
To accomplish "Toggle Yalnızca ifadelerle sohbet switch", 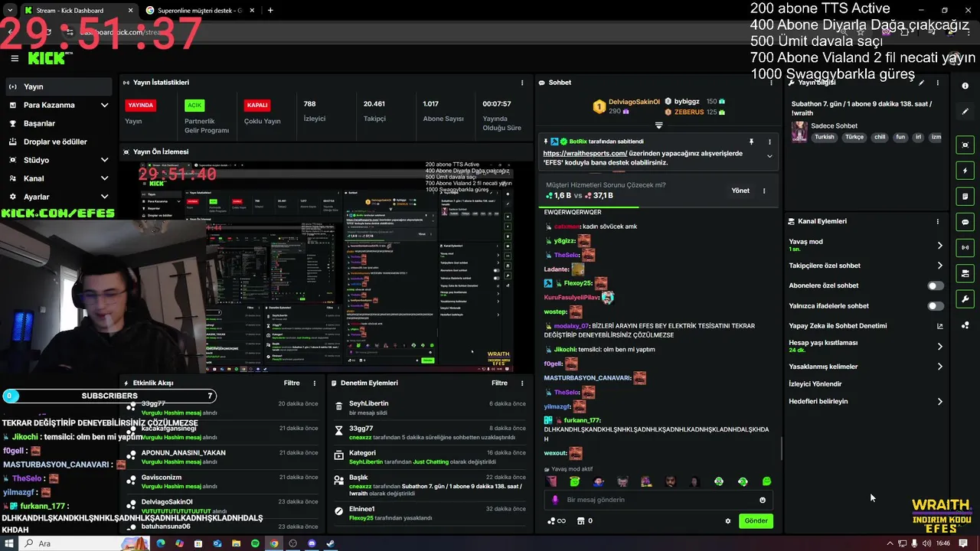I will click(935, 306).
